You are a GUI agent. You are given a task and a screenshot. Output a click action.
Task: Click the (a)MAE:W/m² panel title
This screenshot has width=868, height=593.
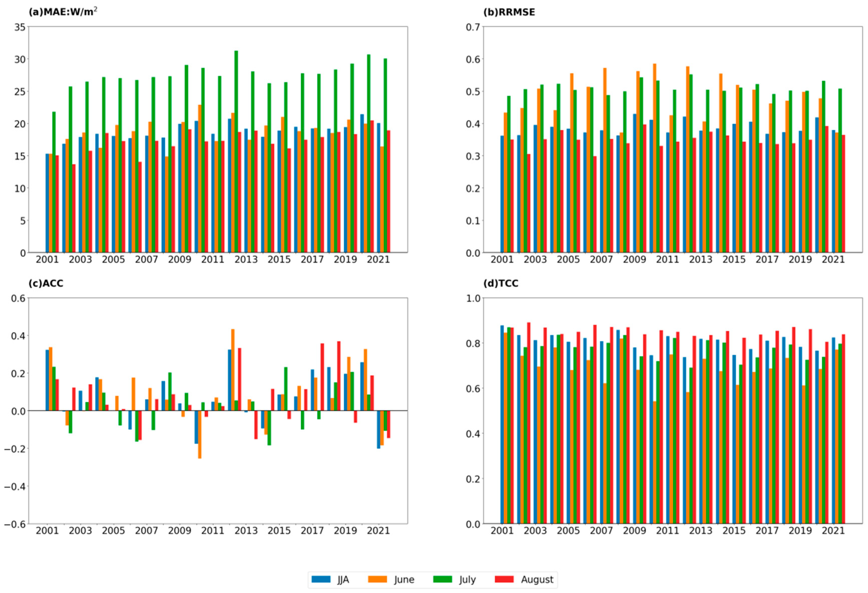click(63, 12)
